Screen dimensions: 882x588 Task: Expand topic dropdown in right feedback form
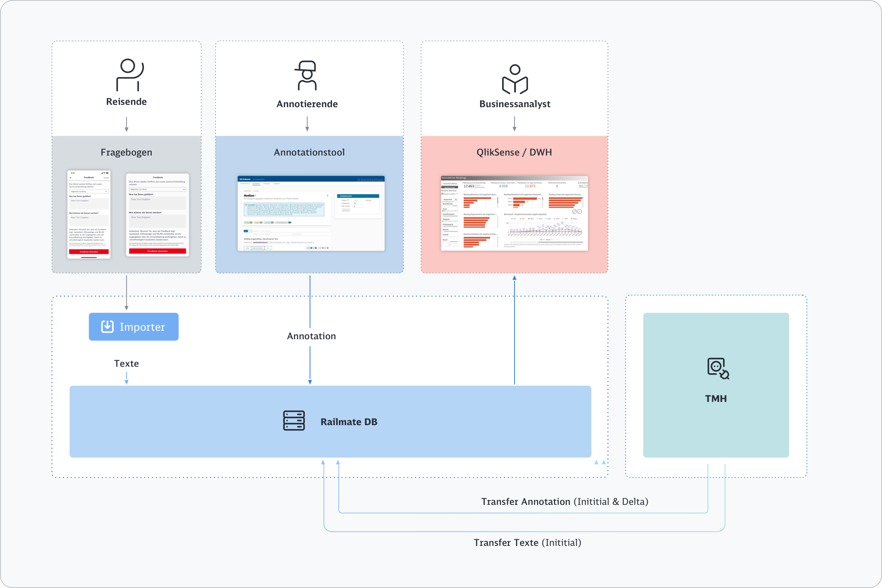[157, 189]
